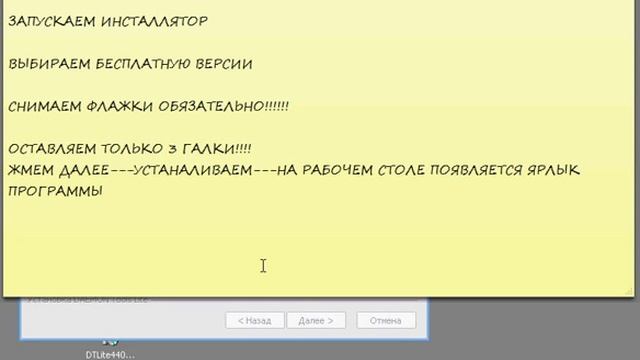Click the line ЗАПУСКАЕМ ИНСТАЛЛЯТОР in the note
Viewport: 640px width, 360px height.
pyautogui.click(x=108, y=21)
